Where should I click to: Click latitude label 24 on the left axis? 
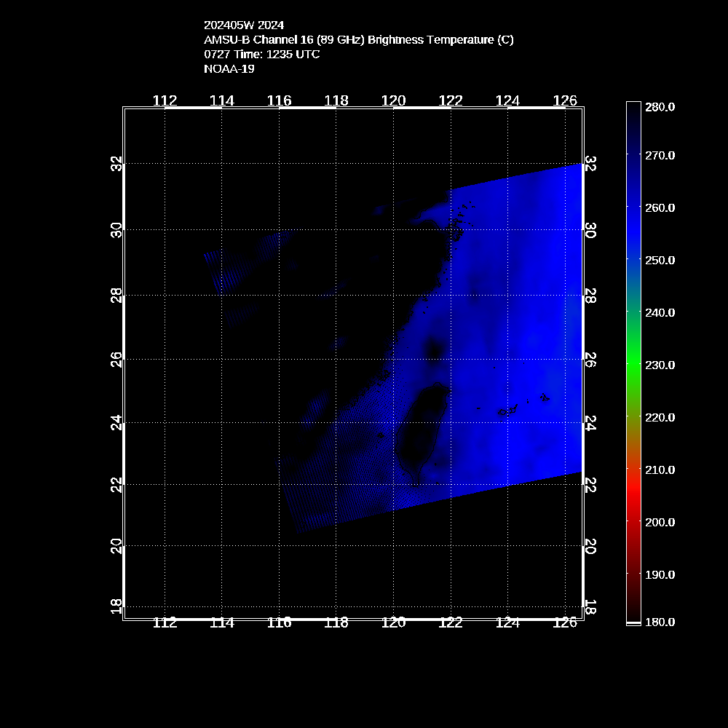coord(116,423)
